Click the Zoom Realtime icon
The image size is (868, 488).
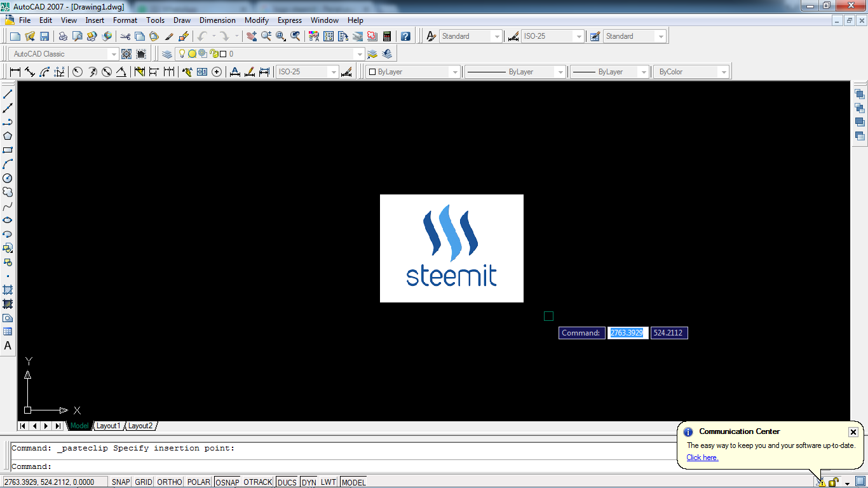[266, 36]
